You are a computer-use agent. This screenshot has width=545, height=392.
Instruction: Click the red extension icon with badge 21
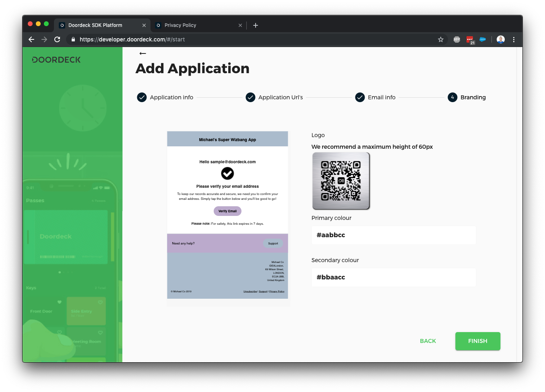(470, 39)
